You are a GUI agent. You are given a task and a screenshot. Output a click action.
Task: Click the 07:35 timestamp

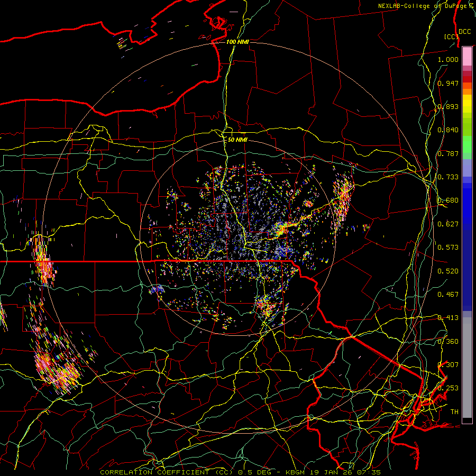(369, 472)
